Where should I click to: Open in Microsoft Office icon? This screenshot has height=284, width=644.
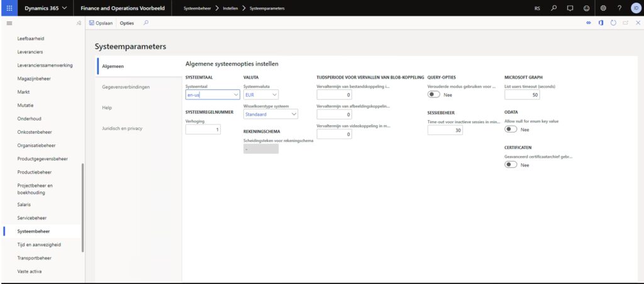tap(601, 23)
